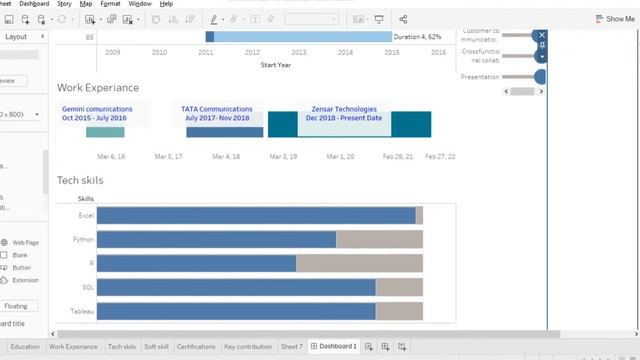640x360 pixels.
Task: Open the Window menu
Action: coord(140,4)
